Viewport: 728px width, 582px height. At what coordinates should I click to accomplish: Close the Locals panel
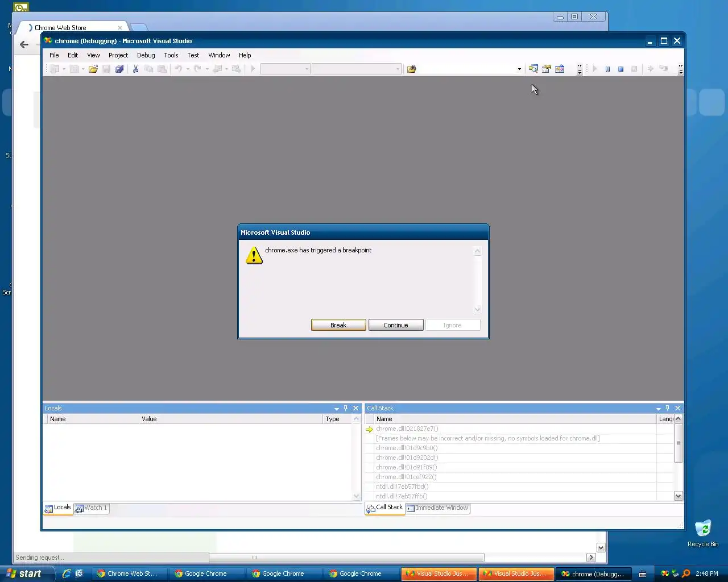tap(356, 408)
